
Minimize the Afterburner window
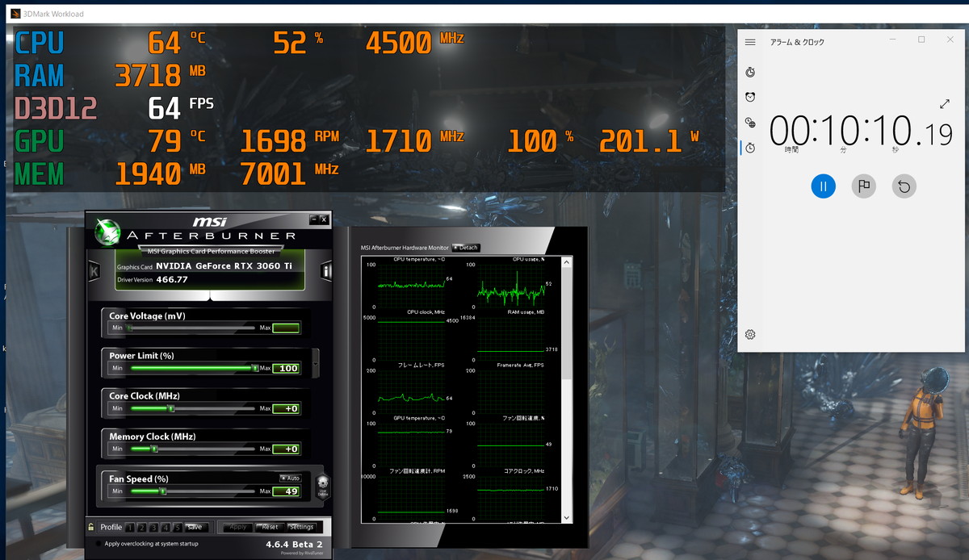[314, 219]
